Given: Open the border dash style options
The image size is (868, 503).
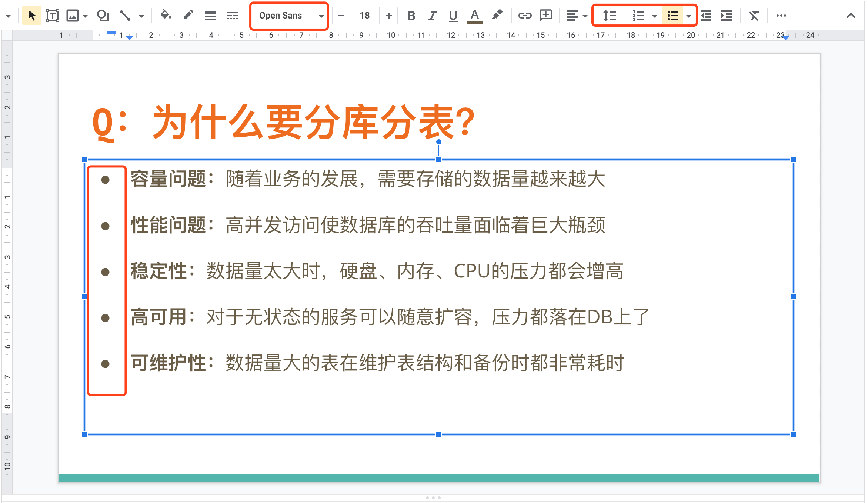Looking at the screenshot, I should click(x=233, y=16).
